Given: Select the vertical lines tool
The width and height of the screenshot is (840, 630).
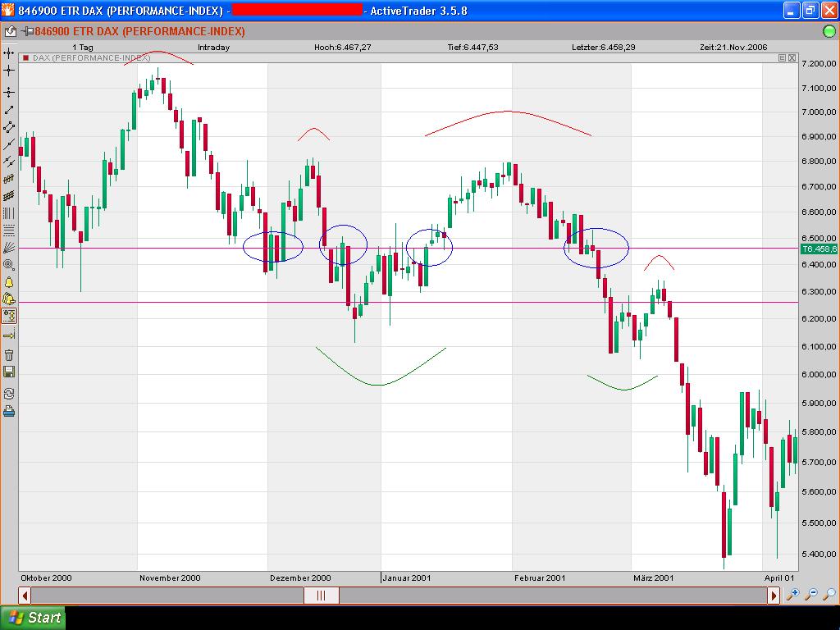Looking at the screenshot, I should click(x=8, y=213).
